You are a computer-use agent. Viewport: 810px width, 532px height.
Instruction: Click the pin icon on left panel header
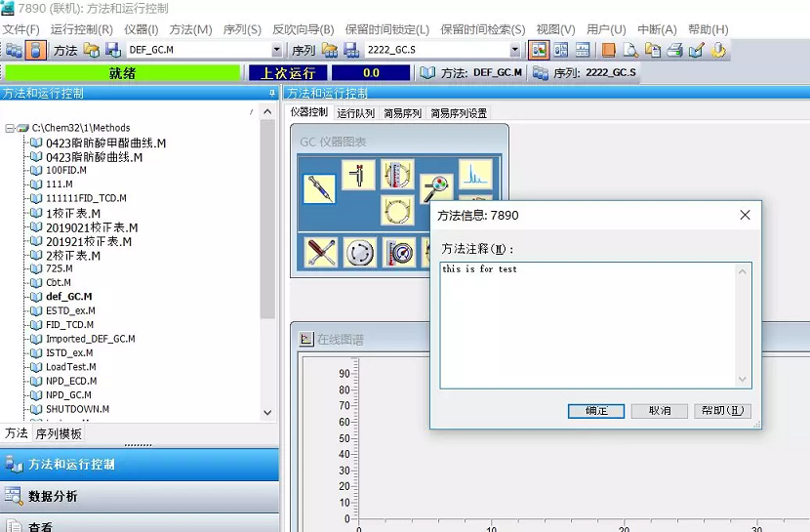point(271,94)
